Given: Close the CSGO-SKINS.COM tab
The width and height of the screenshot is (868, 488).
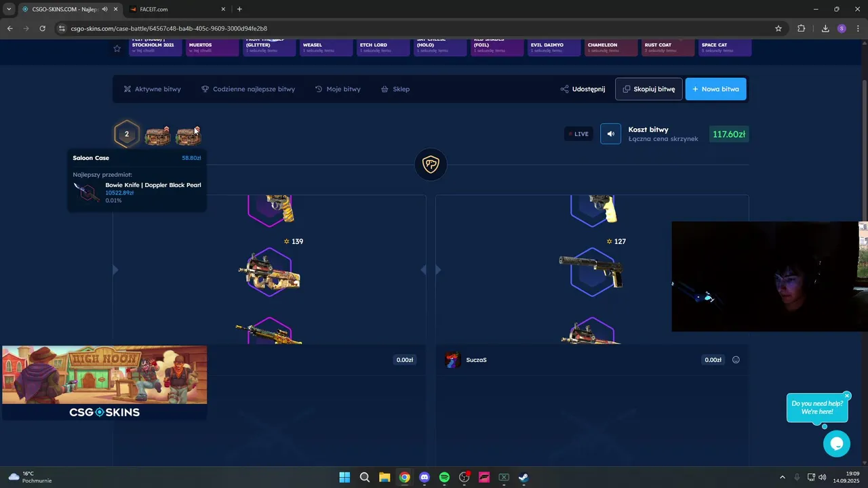Looking at the screenshot, I should point(116,9).
